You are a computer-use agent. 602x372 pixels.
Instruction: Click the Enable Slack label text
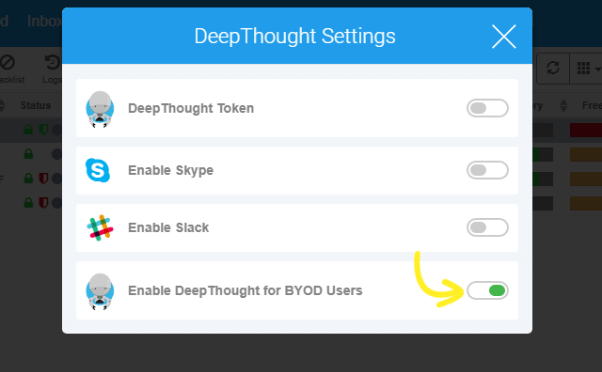(x=168, y=228)
